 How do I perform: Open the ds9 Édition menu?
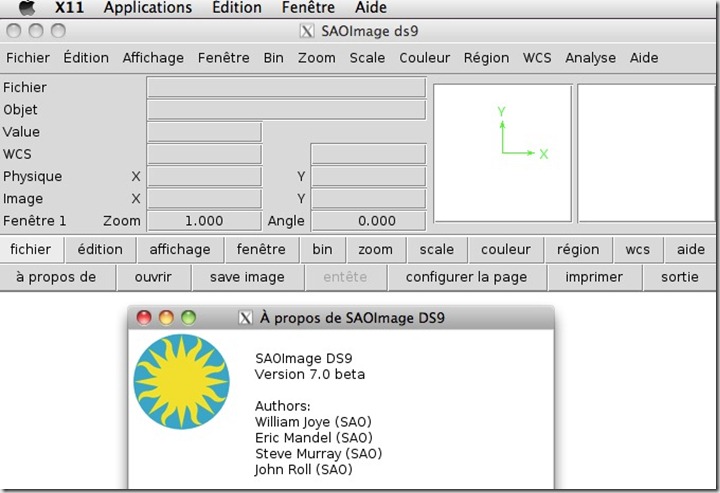click(86, 58)
